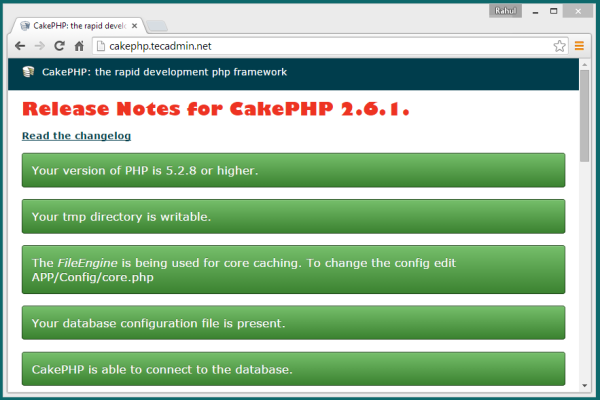Click the forward navigation arrow

point(40,46)
